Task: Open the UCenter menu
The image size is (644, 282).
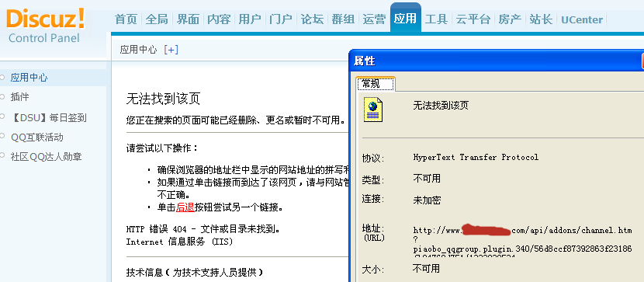Action: (x=582, y=19)
